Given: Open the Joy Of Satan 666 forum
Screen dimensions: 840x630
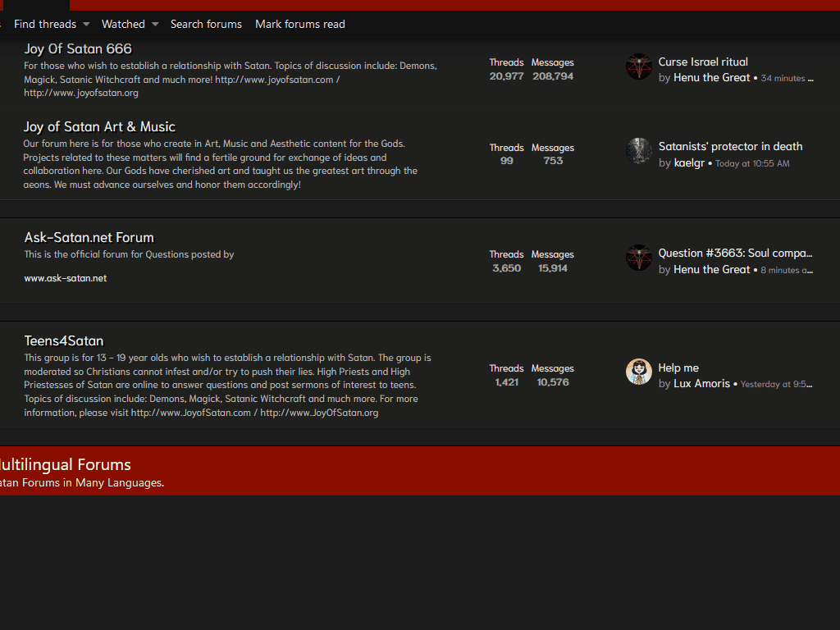Looking at the screenshot, I should (78, 48).
